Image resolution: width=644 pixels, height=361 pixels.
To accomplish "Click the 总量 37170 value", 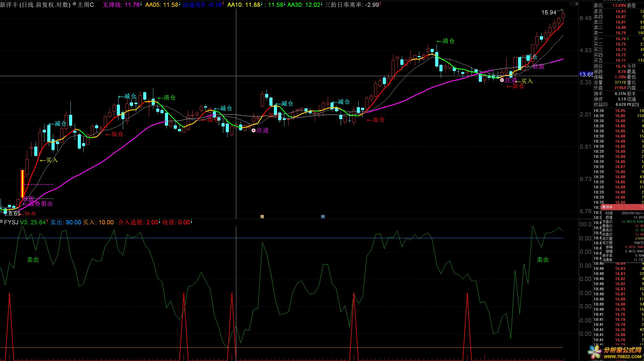I will tap(620, 82).
